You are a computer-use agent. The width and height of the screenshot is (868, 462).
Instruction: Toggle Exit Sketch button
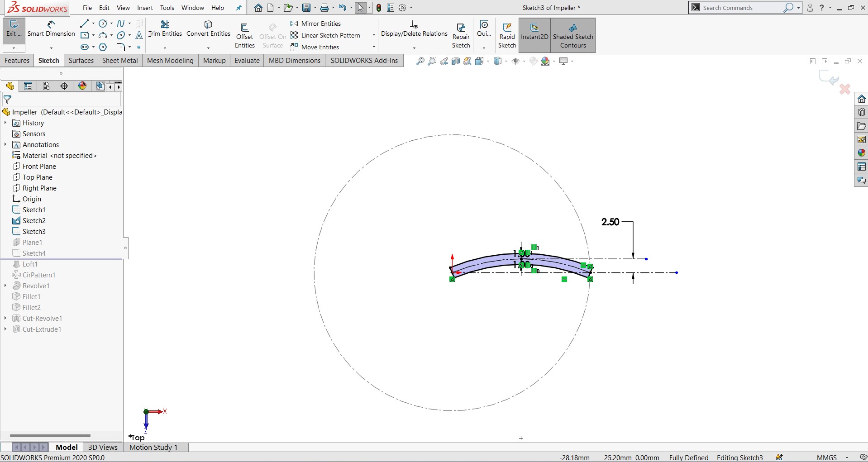14,30
